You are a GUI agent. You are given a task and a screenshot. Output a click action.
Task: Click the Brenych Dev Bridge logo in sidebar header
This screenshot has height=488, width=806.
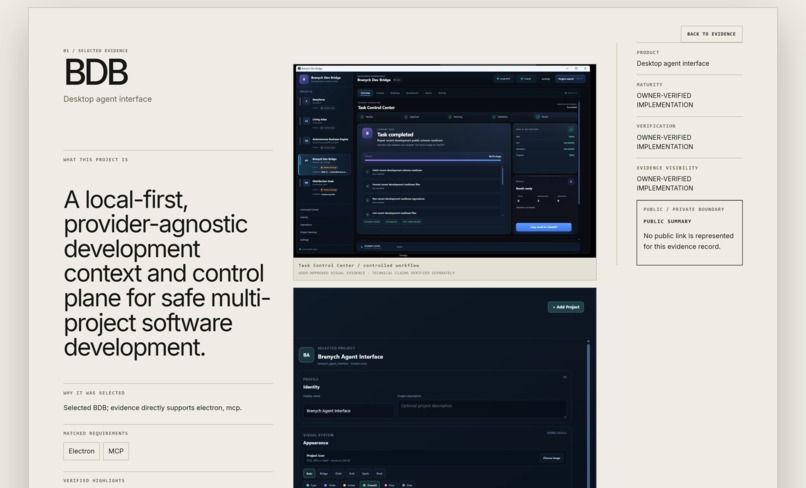[304, 79]
